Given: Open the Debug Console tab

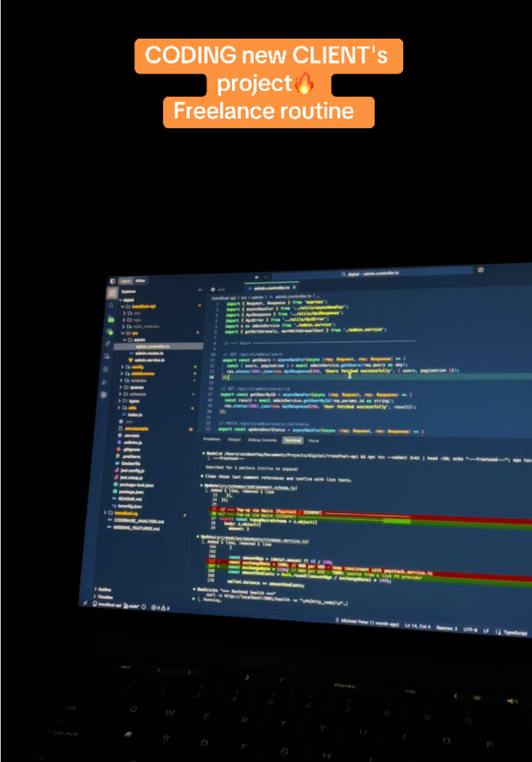Looking at the screenshot, I should (x=262, y=440).
